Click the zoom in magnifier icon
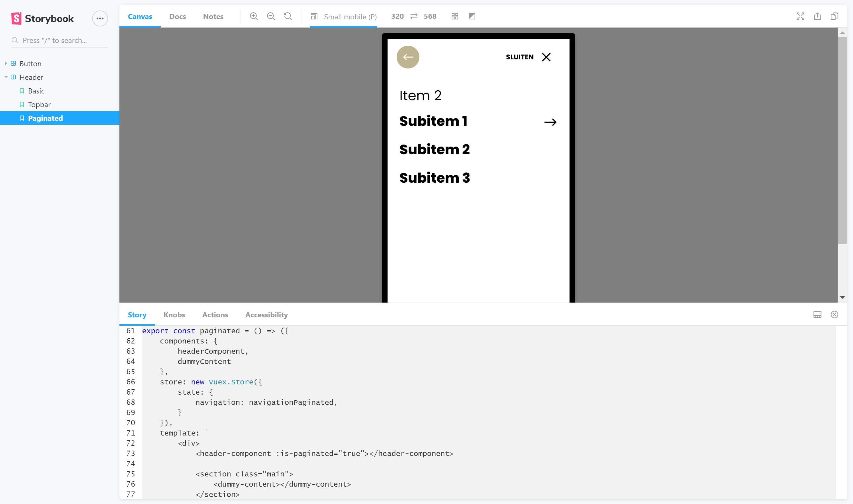853x504 pixels. (254, 17)
